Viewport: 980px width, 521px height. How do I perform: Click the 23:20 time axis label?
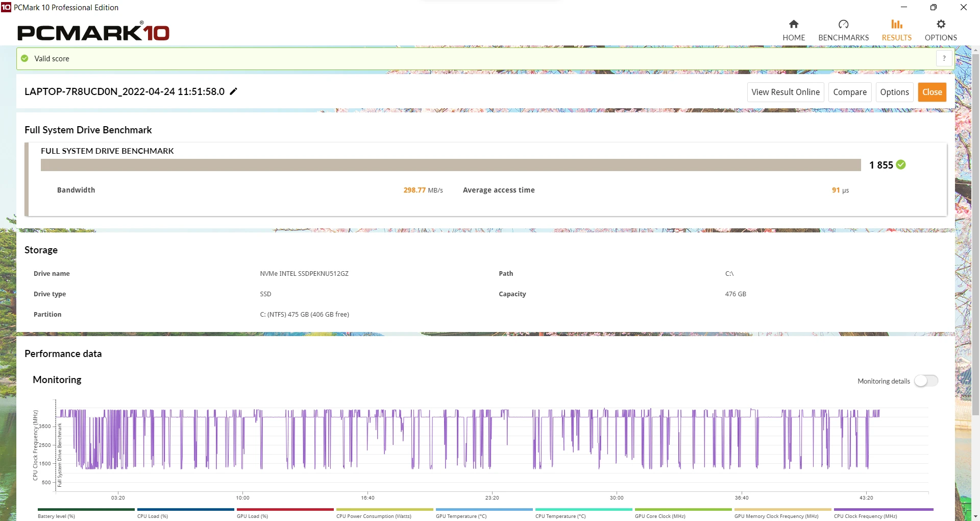tap(492, 498)
